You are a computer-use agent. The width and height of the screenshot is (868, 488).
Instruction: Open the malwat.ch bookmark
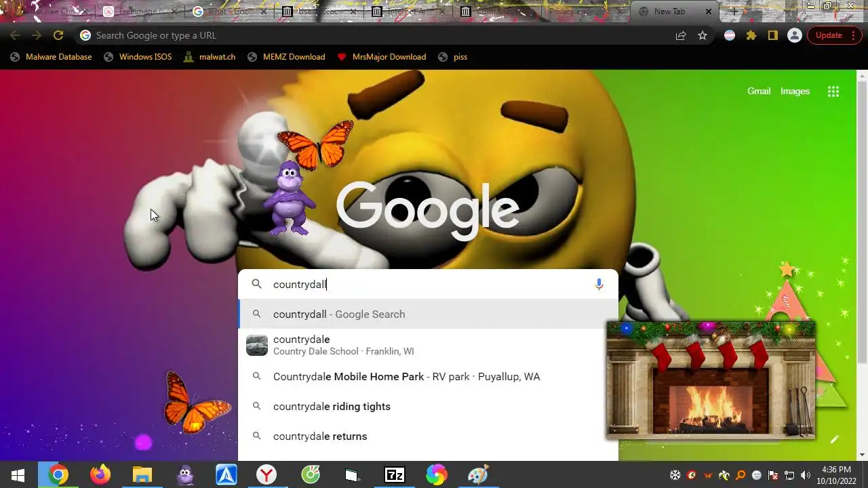pos(210,57)
